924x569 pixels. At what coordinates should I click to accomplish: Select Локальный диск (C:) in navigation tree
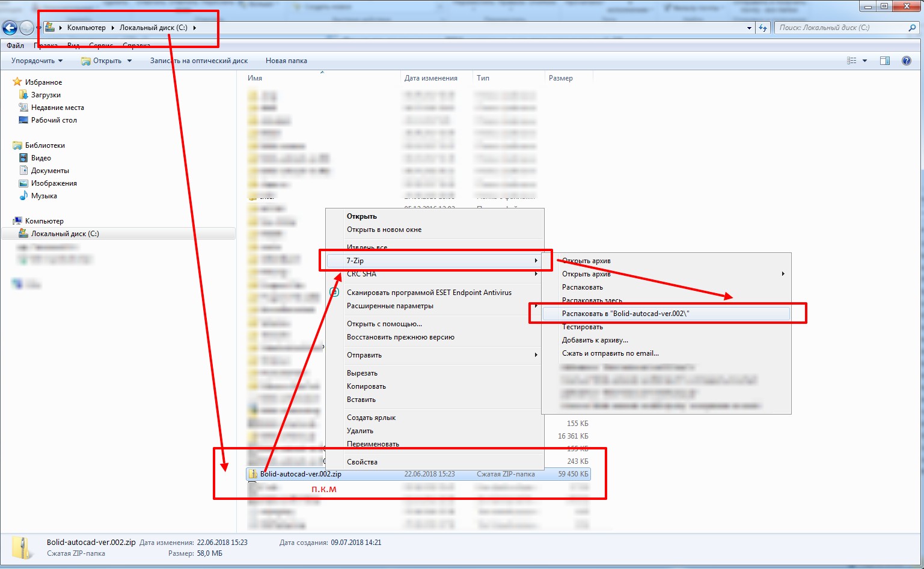click(65, 234)
